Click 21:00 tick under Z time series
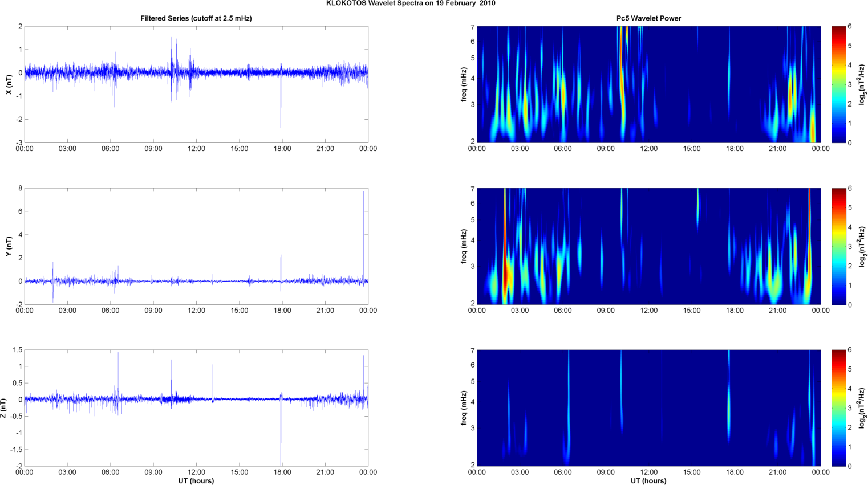 (325, 472)
